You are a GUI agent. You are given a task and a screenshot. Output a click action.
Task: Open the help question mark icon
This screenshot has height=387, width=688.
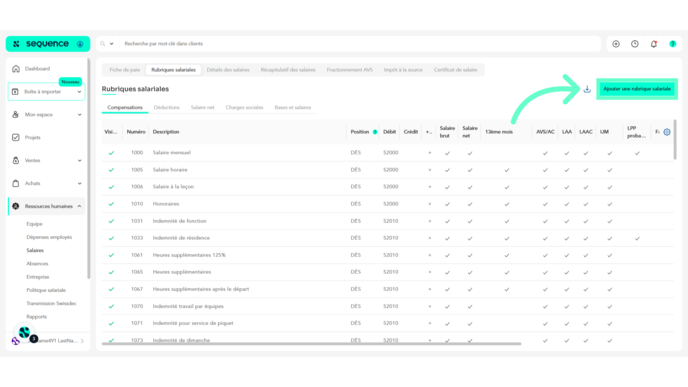point(673,44)
